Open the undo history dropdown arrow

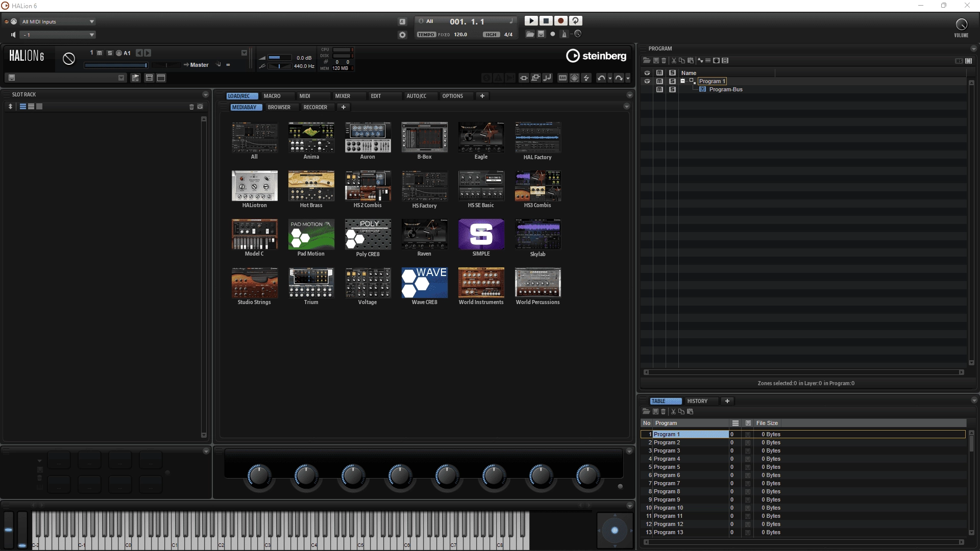coord(610,79)
